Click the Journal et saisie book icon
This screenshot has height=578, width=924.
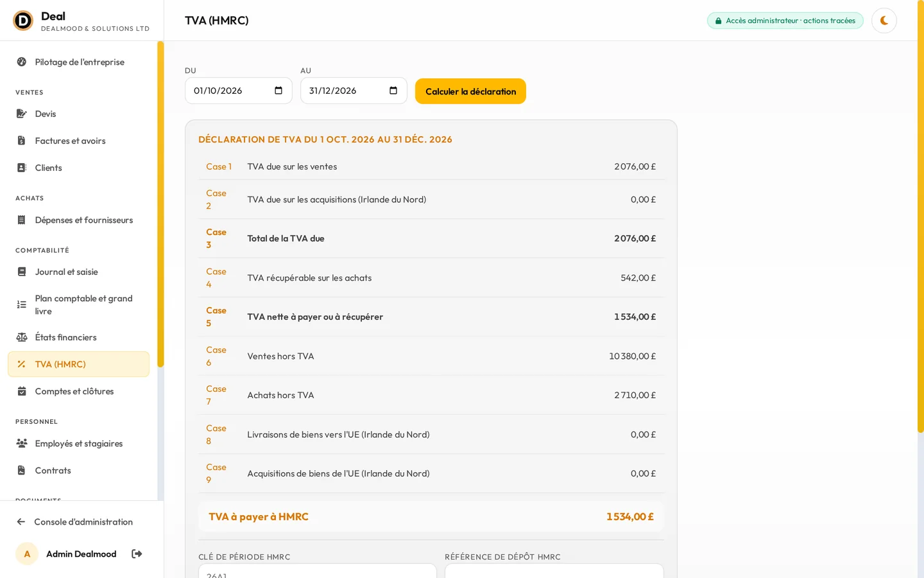(22, 272)
